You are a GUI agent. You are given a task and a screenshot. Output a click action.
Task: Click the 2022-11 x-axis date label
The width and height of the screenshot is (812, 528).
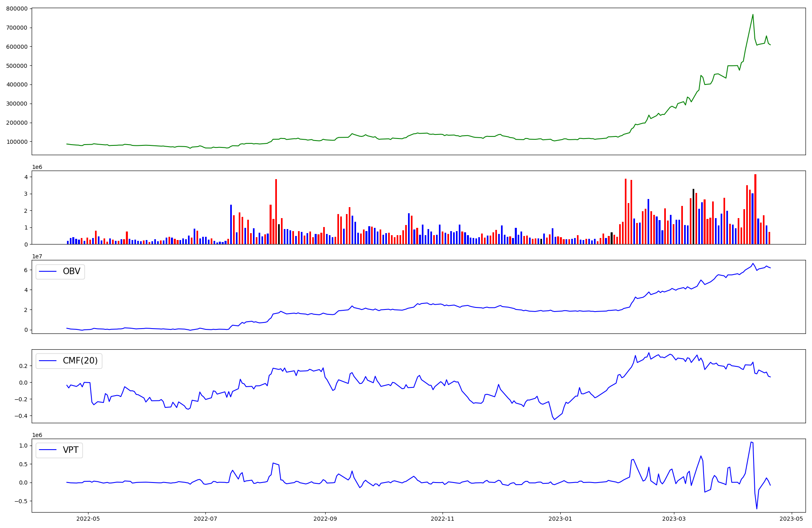pyautogui.click(x=443, y=519)
